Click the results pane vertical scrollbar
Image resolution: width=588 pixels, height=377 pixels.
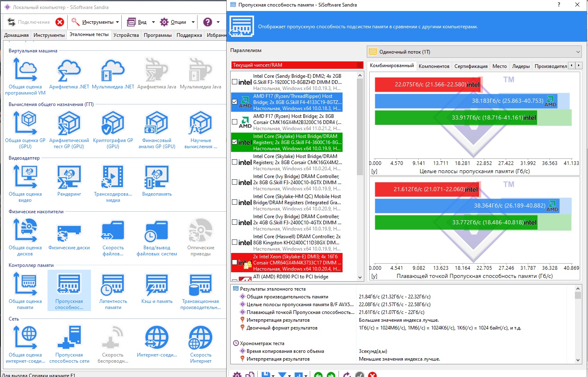(578, 324)
